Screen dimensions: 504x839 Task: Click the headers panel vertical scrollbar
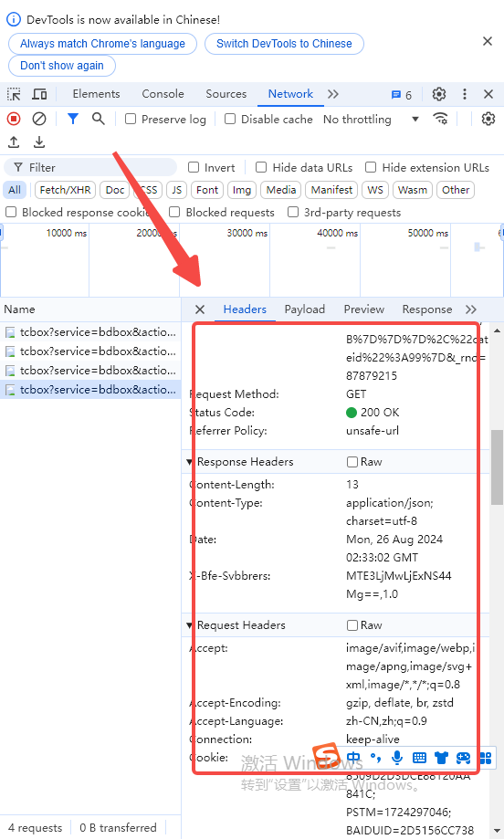coord(497,467)
